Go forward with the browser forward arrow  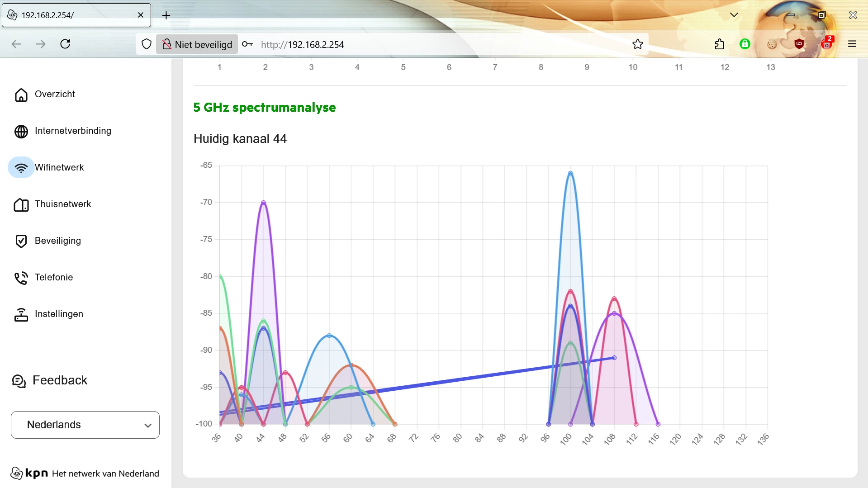[x=41, y=44]
